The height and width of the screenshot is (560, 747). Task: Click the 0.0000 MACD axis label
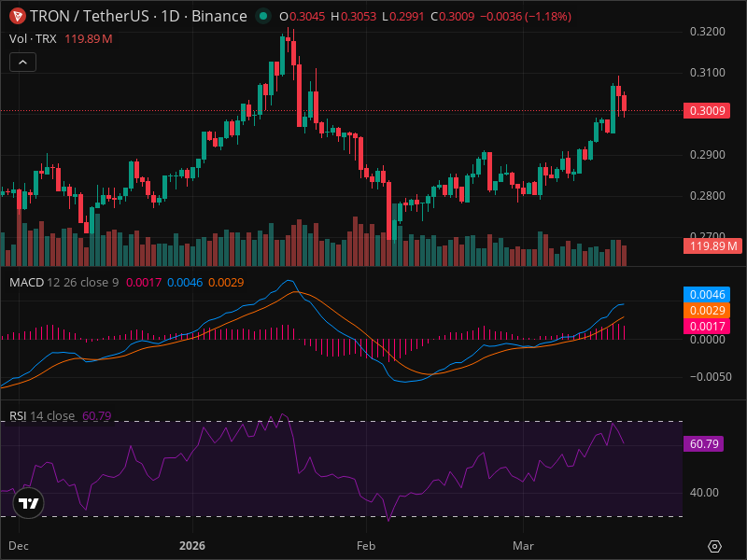coord(708,340)
